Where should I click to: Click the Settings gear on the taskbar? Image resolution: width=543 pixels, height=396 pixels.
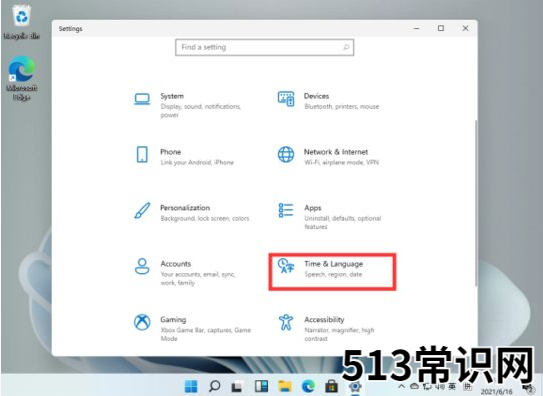[355, 386]
